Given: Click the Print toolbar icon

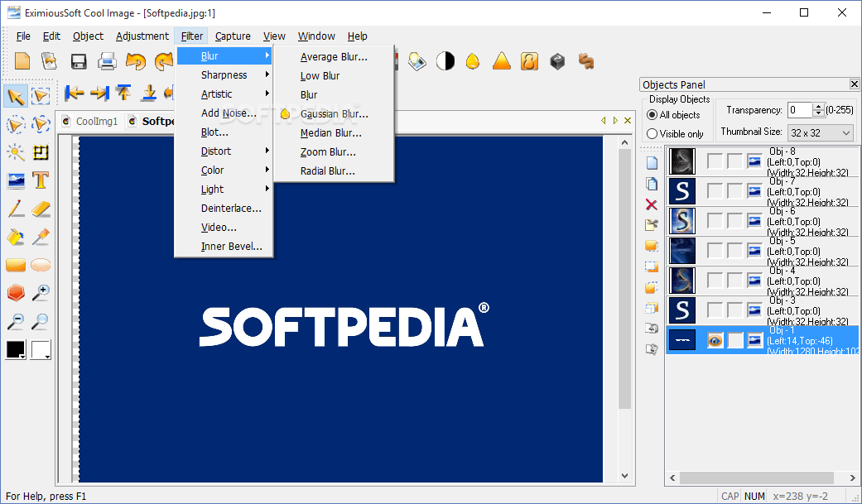Looking at the screenshot, I should (x=107, y=61).
